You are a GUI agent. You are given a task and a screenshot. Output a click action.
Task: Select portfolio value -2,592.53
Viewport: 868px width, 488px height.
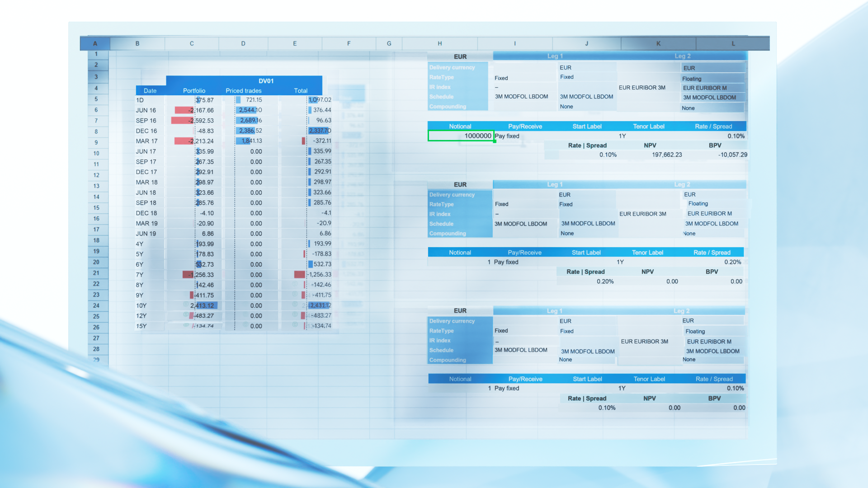click(201, 121)
